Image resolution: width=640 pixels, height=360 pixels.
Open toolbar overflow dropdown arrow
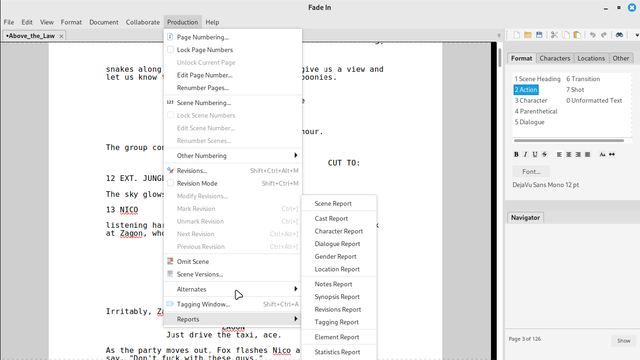637,35
